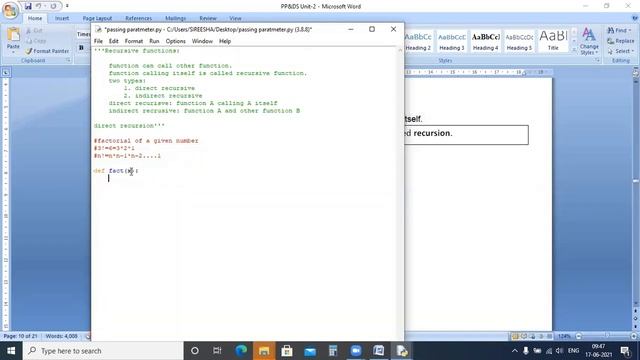This screenshot has width=640, height=360.
Task: Open the Run menu in IDLE editor
Action: 154,41
